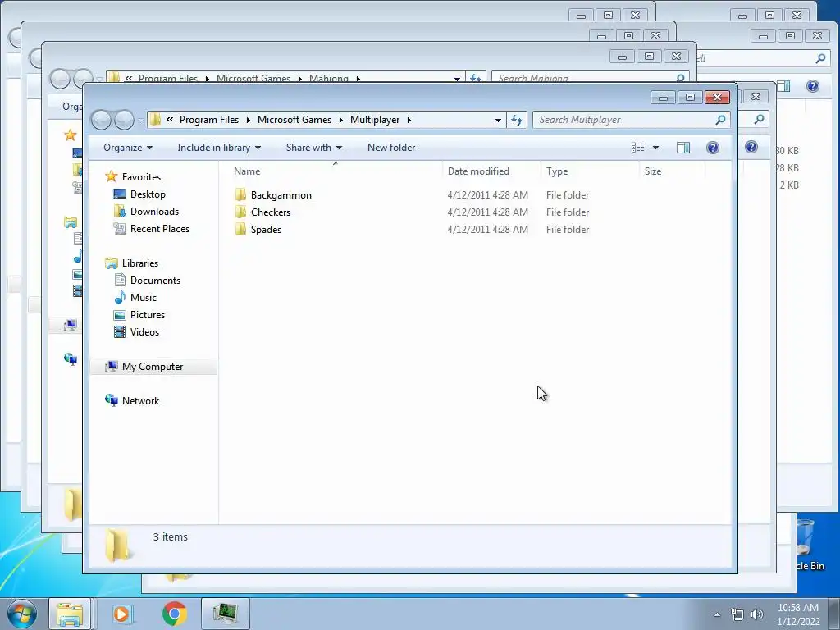Open Recent Places in the sidebar

(160, 228)
